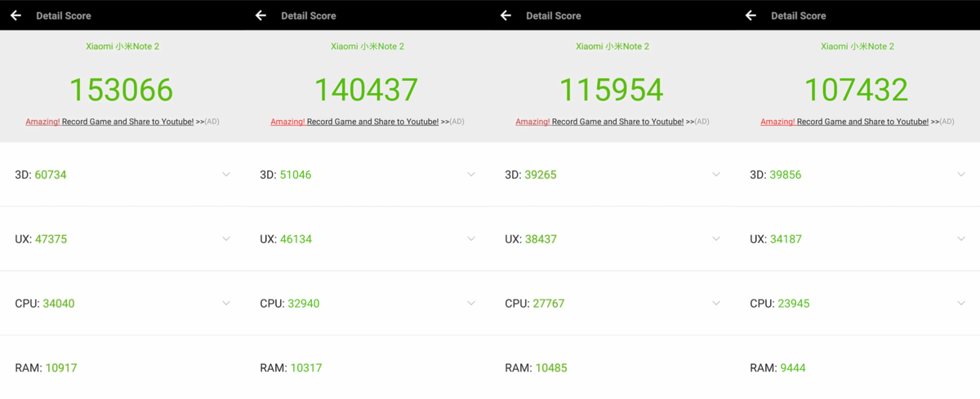Click Xiaomi Note 2 name above 153066
Viewport: 980px width, 399px height.
122,47
